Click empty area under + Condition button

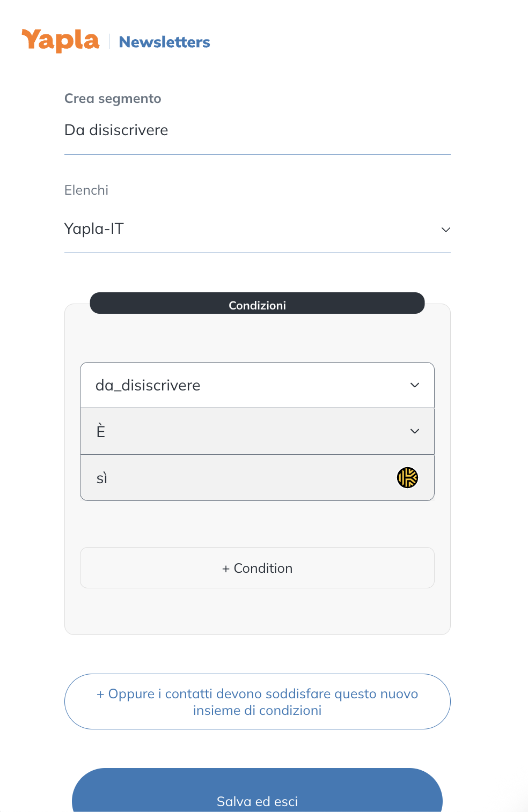click(257, 611)
